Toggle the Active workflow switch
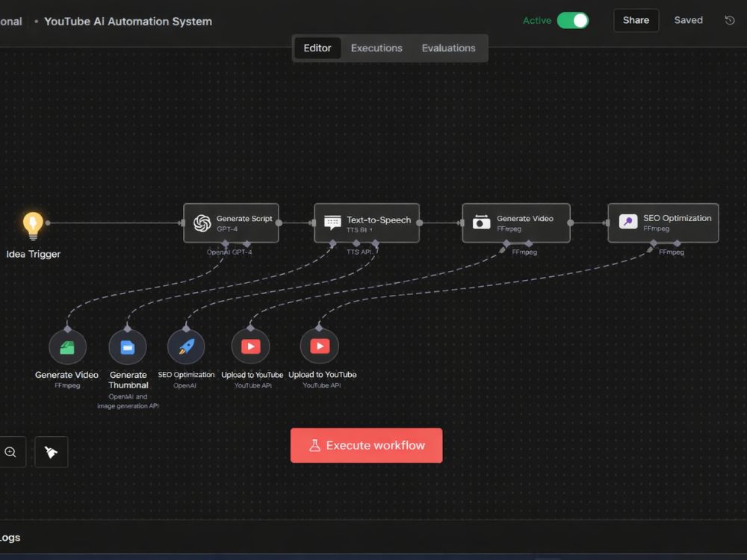This screenshot has width=747, height=560. click(573, 20)
